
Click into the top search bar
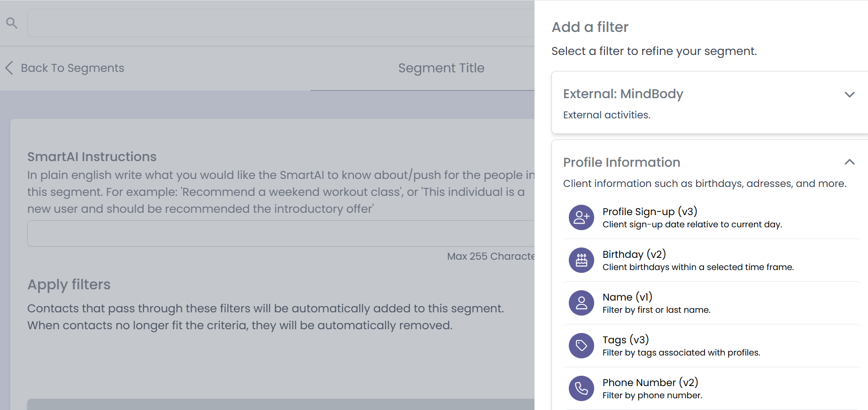(x=280, y=23)
